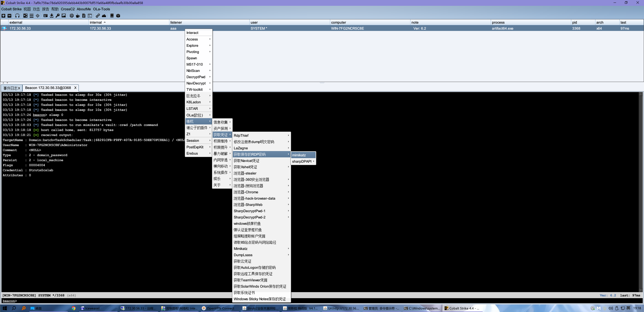
Task: Click the listeners headphones toolbar icon
Action: point(17,16)
